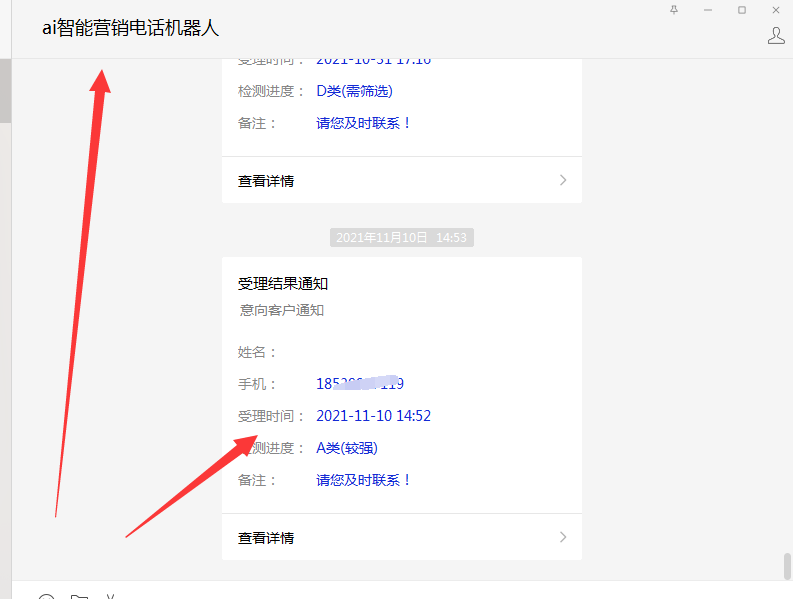Click the chat message scrollbar thumb
Image resolution: width=793 pixels, height=599 pixels.
[787, 567]
